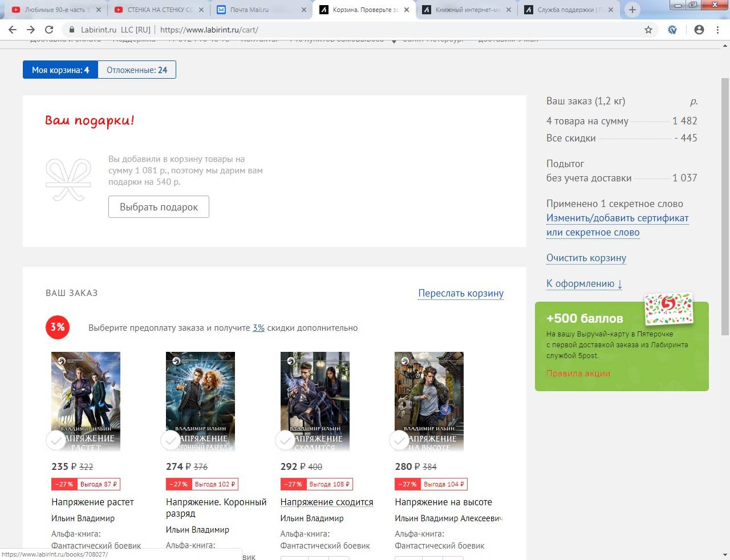Open new browser tab with plus
The height and width of the screenshot is (560, 730).
click(x=632, y=10)
